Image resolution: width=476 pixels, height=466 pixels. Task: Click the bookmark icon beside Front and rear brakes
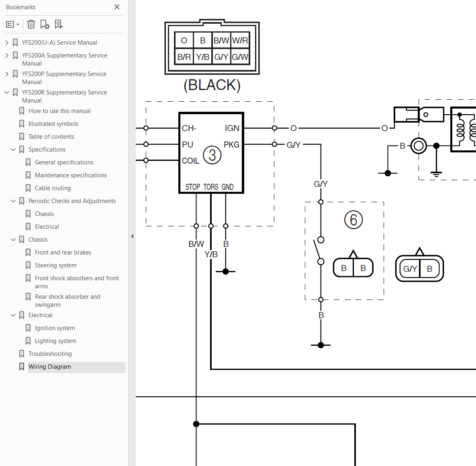pos(28,253)
